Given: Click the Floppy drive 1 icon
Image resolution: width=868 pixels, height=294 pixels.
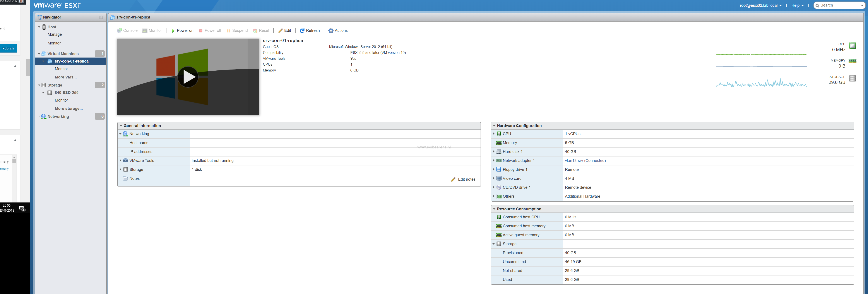Looking at the screenshot, I should [499, 169].
